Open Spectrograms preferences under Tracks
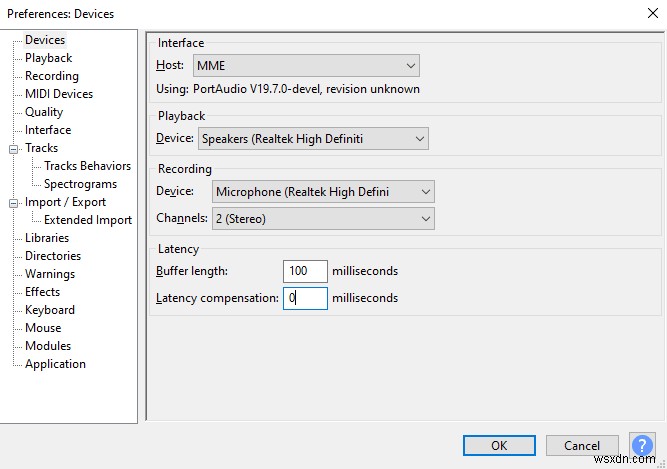The height and width of the screenshot is (469, 667). (x=80, y=184)
